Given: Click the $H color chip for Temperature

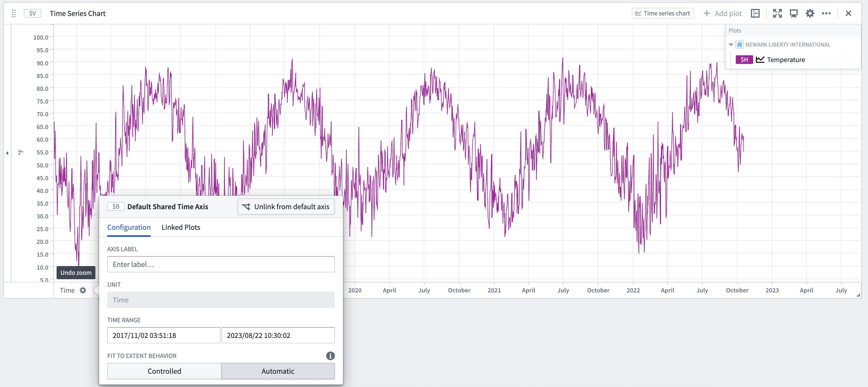Looking at the screenshot, I should click(745, 59).
